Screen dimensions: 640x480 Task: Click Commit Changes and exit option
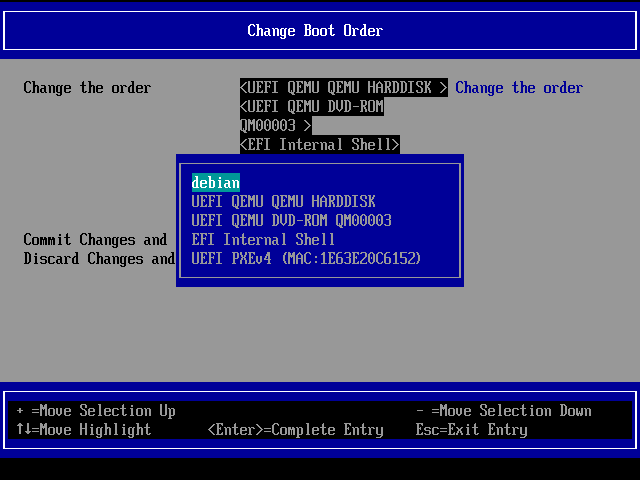pos(95,240)
